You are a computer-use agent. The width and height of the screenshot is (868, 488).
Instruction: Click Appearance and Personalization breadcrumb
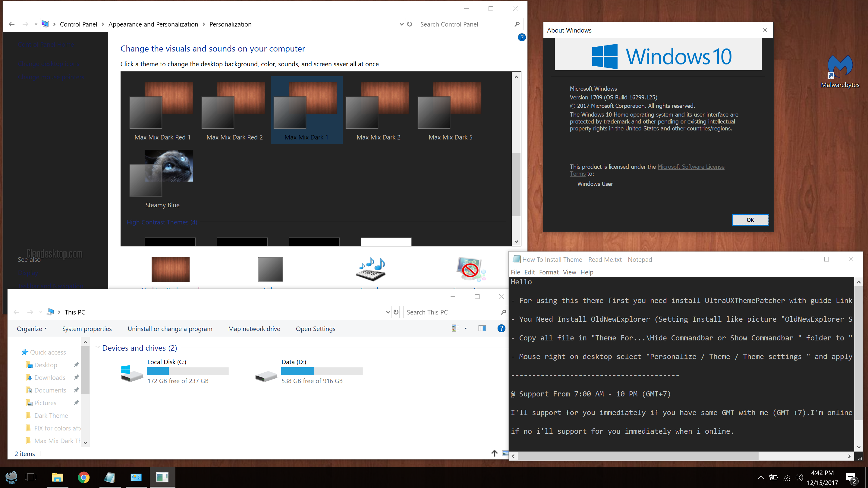click(x=153, y=24)
